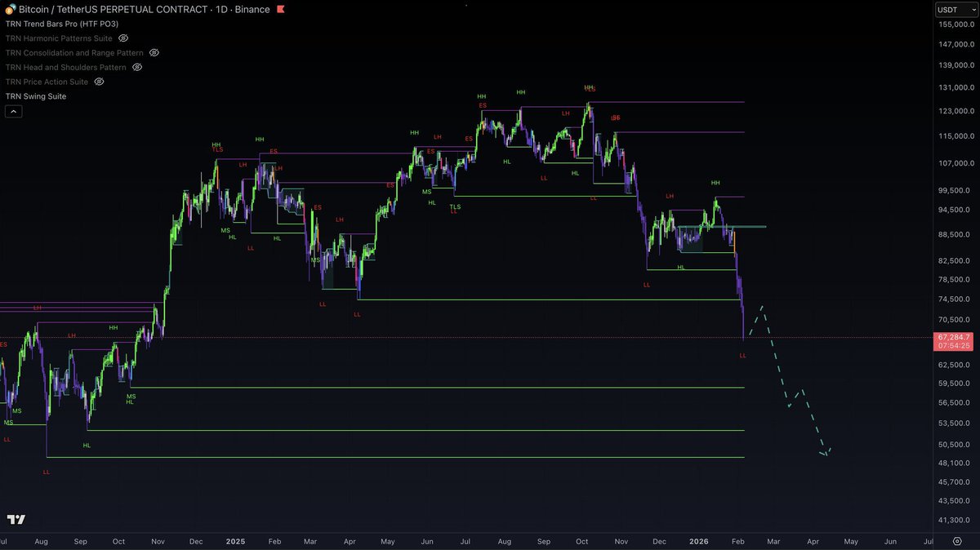Screen dimensions: 980x550
Task: Click the 1D interval in the chart title
Action: 222,10
